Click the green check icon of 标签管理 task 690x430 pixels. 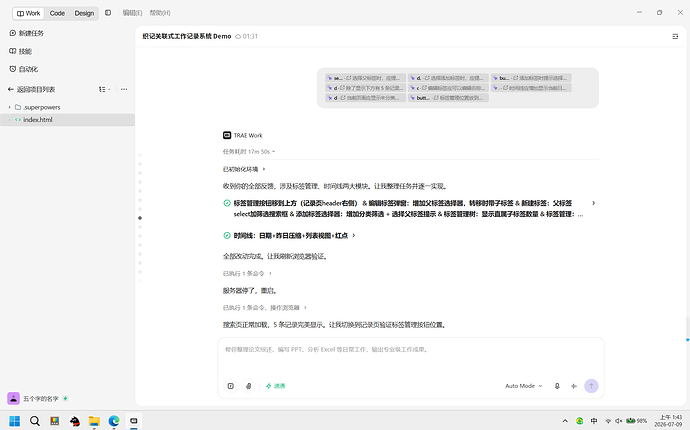pos(227,203)
